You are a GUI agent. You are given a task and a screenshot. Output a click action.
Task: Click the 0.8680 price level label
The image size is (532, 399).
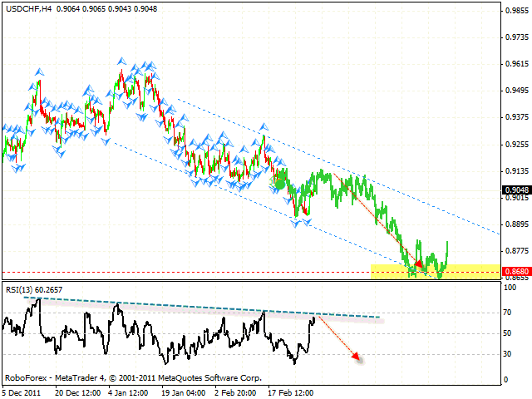(516, 272)
